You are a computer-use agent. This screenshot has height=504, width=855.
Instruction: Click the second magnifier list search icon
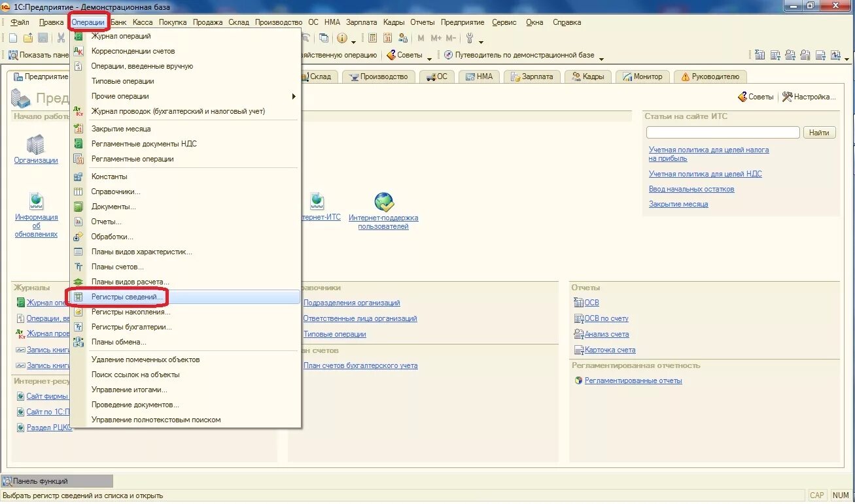(805, 55)
